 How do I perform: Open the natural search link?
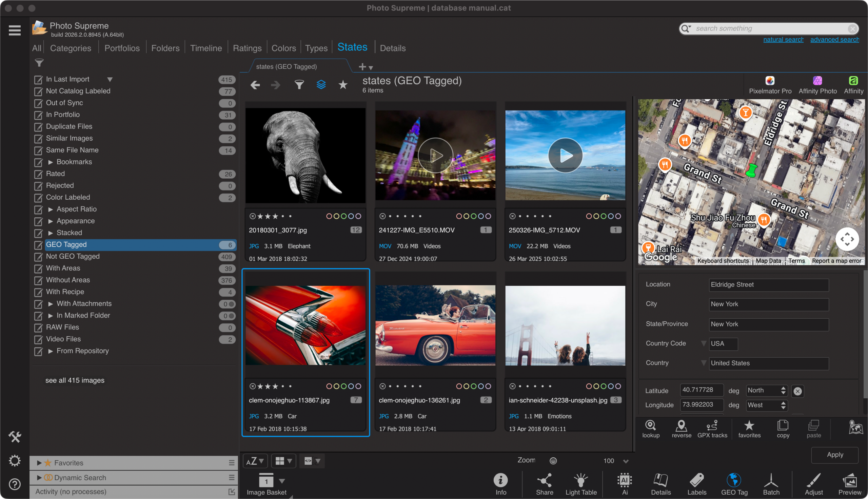coord(783,39)
